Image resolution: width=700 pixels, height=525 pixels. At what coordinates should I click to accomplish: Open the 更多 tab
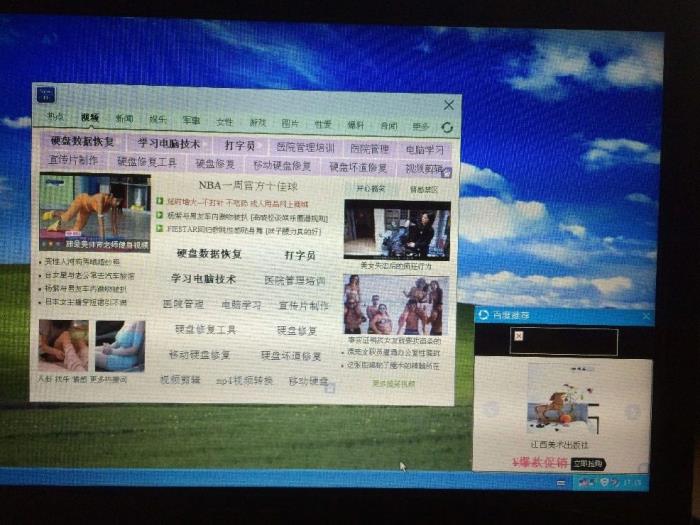[x=420, y=127]
